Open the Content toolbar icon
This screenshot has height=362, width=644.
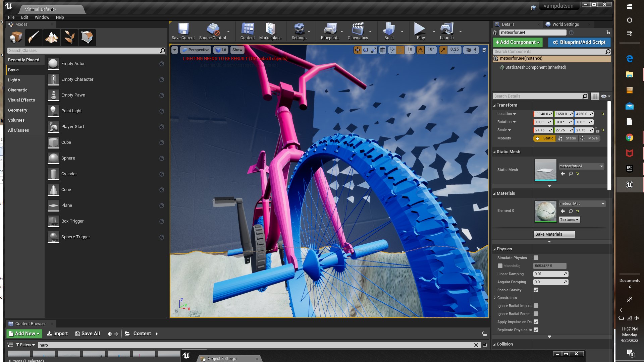click(248, 32)
